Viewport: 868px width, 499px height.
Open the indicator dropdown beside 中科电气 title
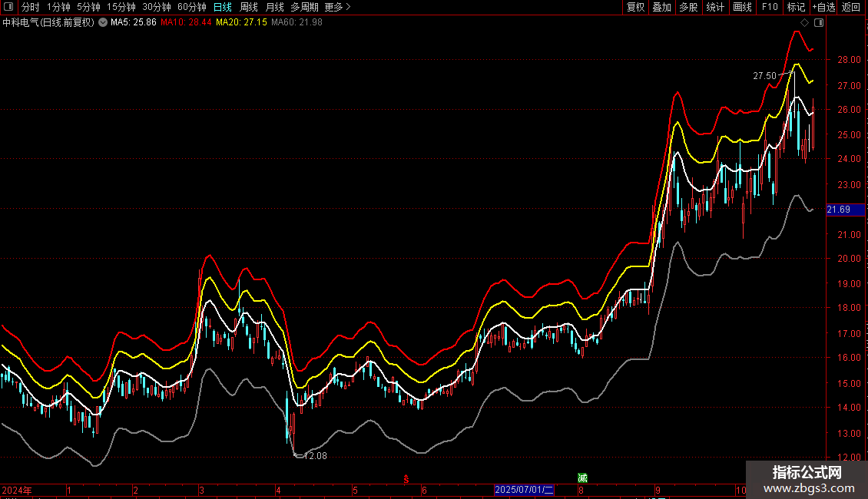[x=103, y=23]
